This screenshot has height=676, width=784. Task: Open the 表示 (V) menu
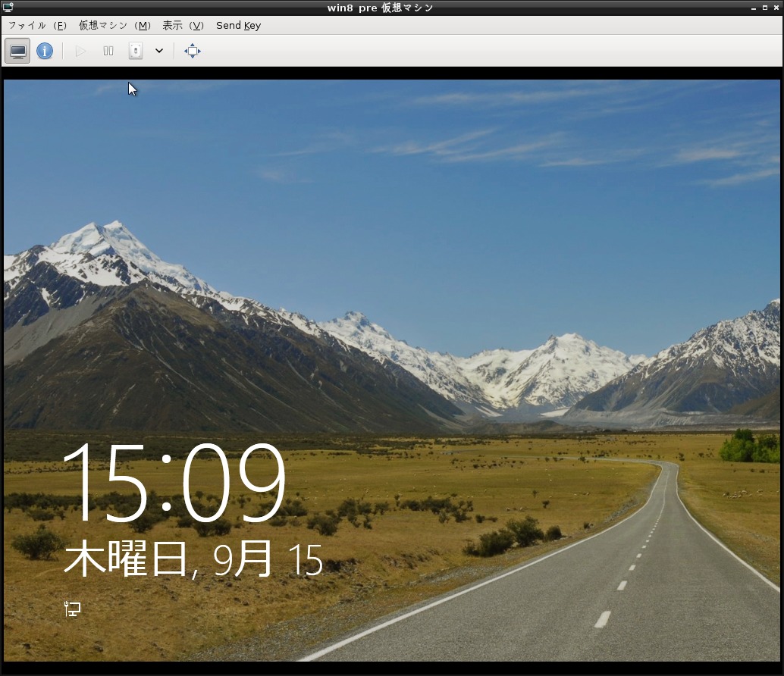click(183, 26)
